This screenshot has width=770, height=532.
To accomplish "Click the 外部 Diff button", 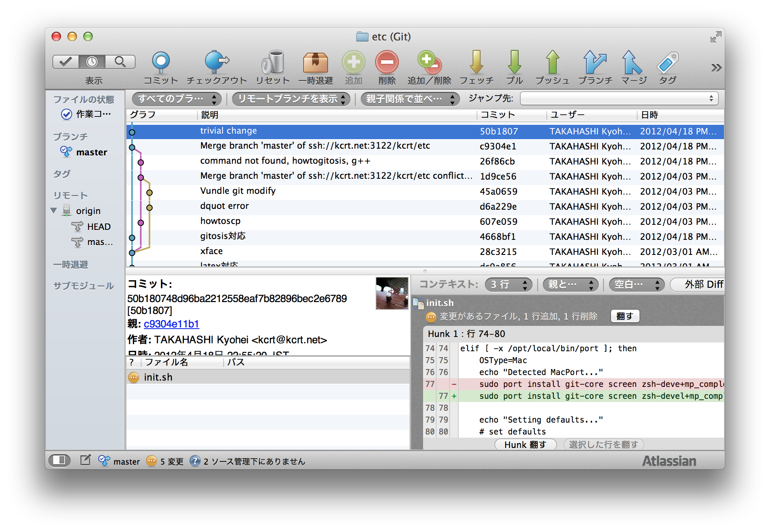I will click(698, 285).
